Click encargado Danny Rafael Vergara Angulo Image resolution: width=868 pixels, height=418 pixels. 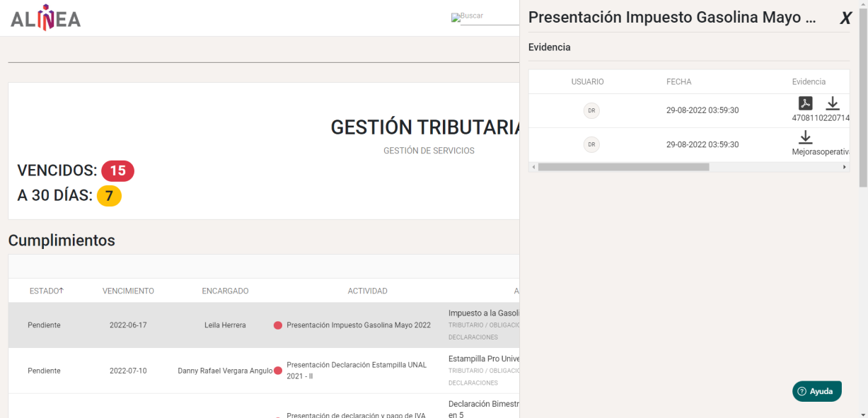225,371
